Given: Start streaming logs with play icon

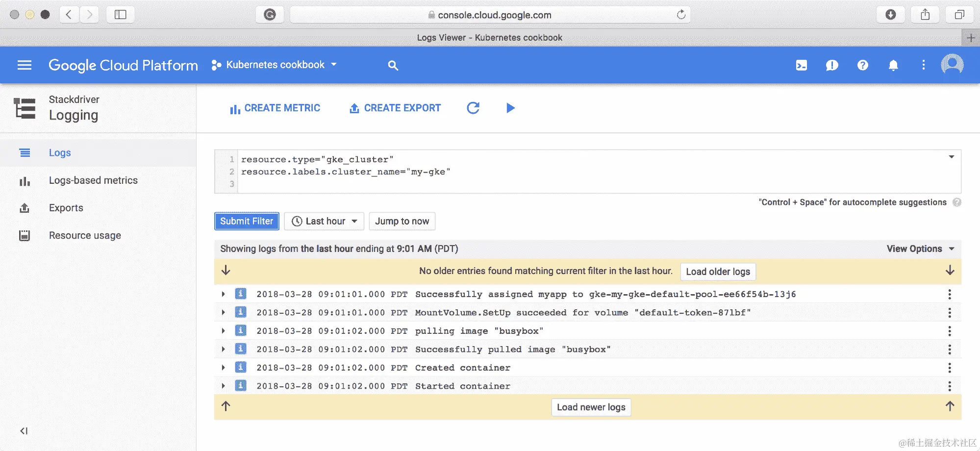Looking at the screenshot, I should pyautogui.click(x=510, y=108).
